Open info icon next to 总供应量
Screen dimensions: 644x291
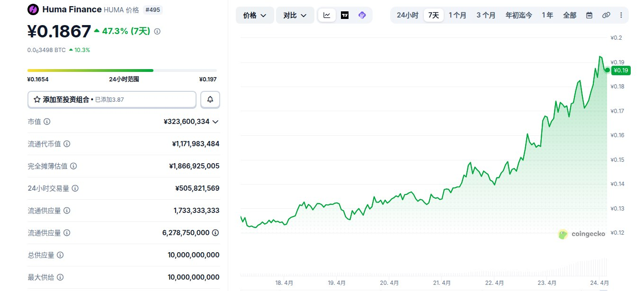pos(60,255)
